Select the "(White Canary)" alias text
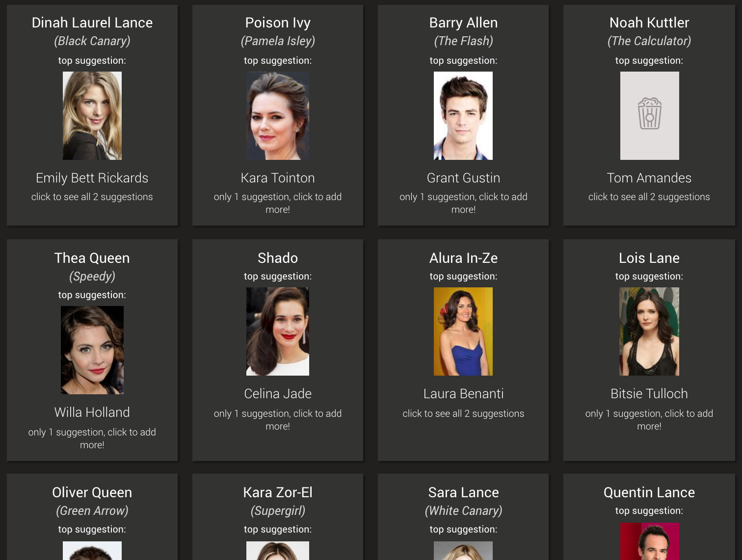Image resolution: width=742 pixels, height=560 pixels. 463,511
